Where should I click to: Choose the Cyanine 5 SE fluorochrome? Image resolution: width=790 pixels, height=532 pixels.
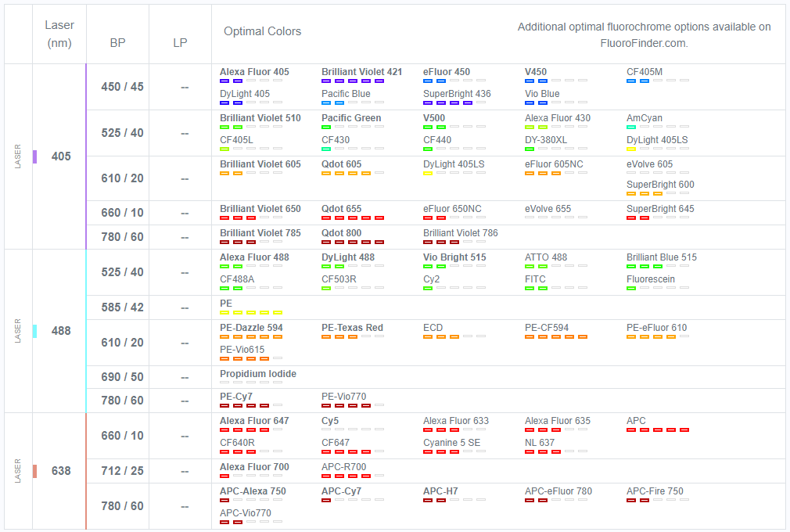pos(451,443)
